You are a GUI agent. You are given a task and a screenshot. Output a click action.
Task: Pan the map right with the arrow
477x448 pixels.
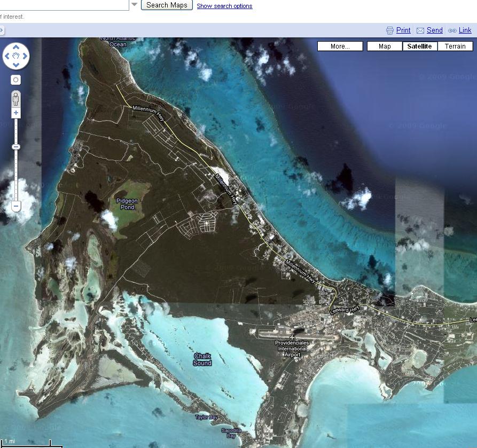(25, 56)
